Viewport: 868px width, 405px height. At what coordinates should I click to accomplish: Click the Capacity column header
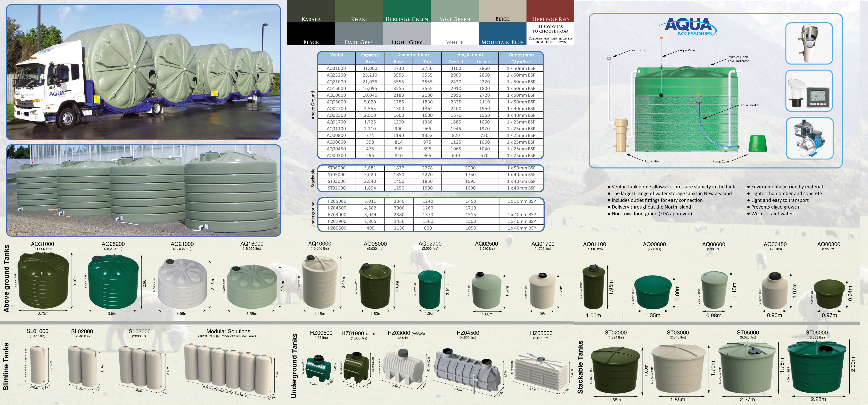[x=370, y=55]
